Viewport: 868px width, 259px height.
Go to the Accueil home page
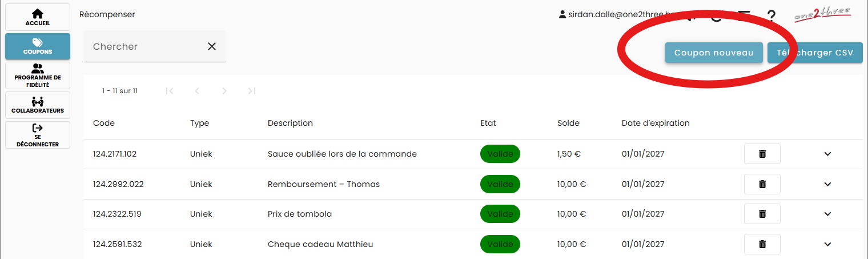pos(38,17)
